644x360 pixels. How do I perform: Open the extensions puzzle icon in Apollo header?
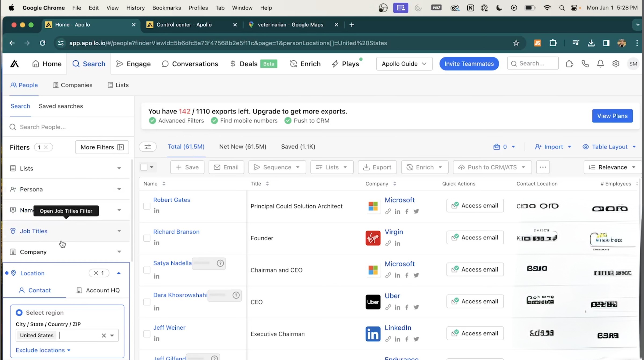click(569, 64)
